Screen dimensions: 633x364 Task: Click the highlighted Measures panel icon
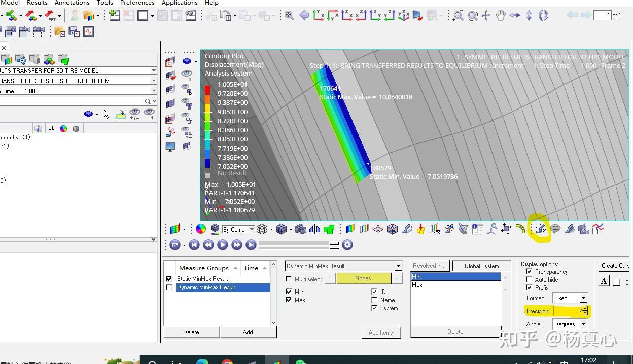[541, 229]
